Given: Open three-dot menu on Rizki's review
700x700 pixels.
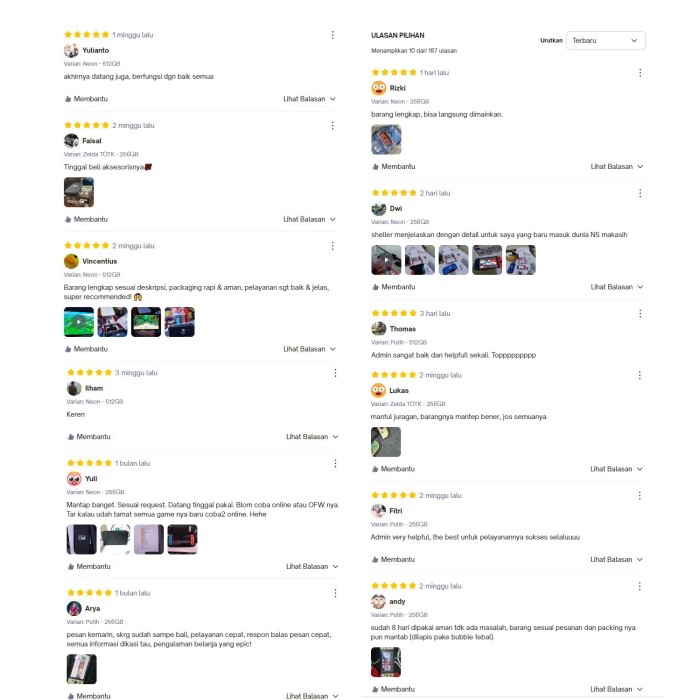Looking at the screenshot, I should 640,73.
